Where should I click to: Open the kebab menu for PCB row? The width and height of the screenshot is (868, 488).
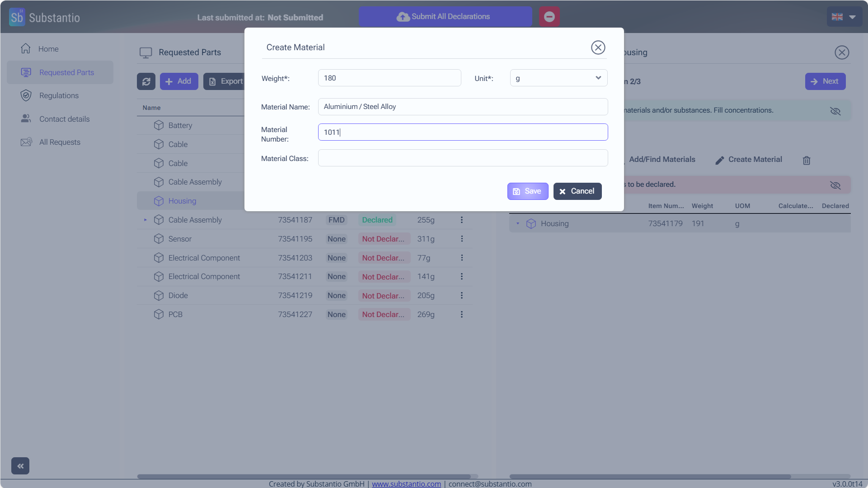[x=461, y=314]
